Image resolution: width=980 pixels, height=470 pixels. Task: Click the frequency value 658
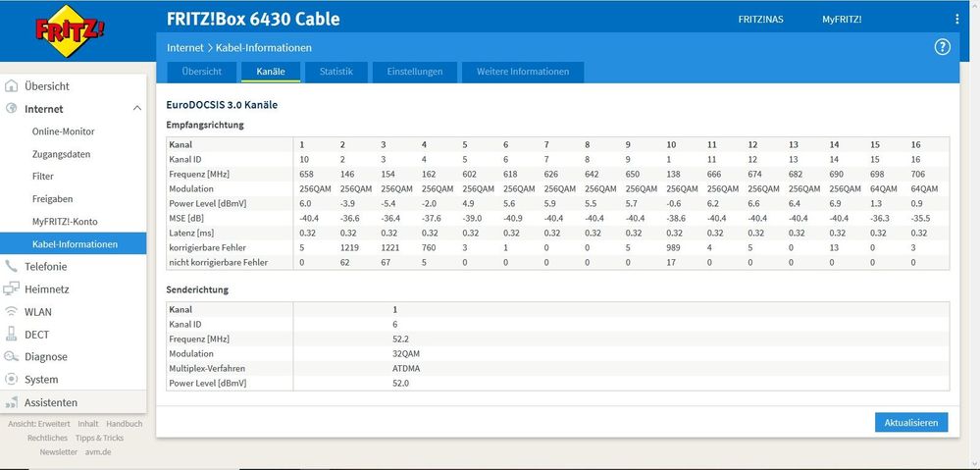coord(306,174)
